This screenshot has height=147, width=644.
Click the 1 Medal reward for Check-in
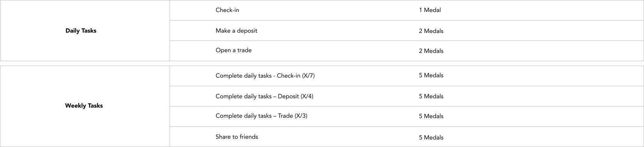[430, 10]
